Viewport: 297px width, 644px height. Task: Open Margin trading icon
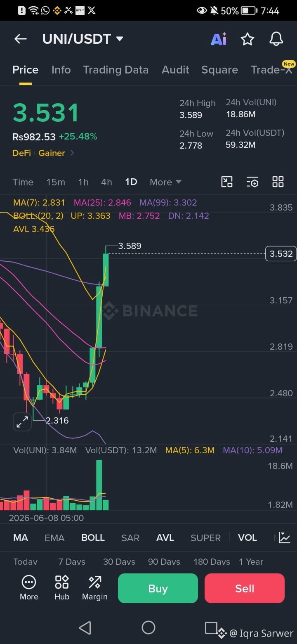point(95,588)
